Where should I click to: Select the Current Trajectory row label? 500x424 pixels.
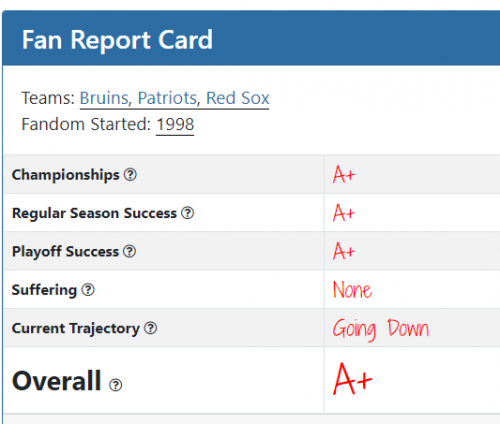coord(76,328)
